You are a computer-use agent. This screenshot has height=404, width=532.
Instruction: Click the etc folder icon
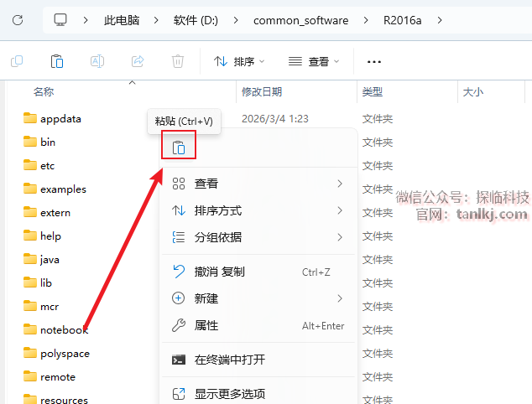(30, 165)
